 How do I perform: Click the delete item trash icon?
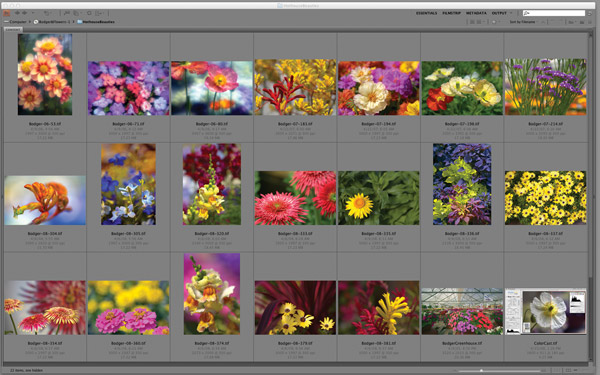click(x=591, y=22)
